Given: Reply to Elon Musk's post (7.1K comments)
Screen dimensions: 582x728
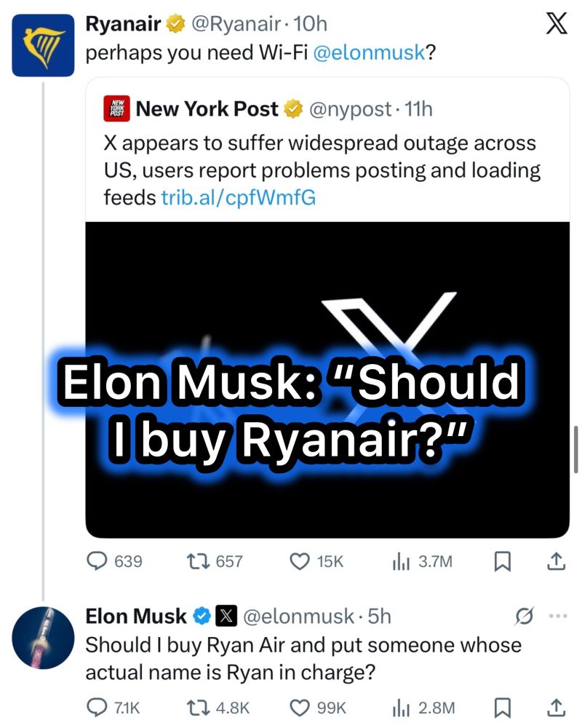Looking at the screenshot, I should click(x=96, y=707).
